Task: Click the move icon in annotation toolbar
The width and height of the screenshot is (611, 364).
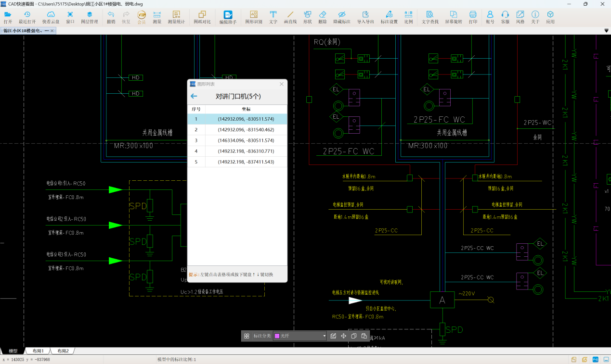Action: click(343, 336)
